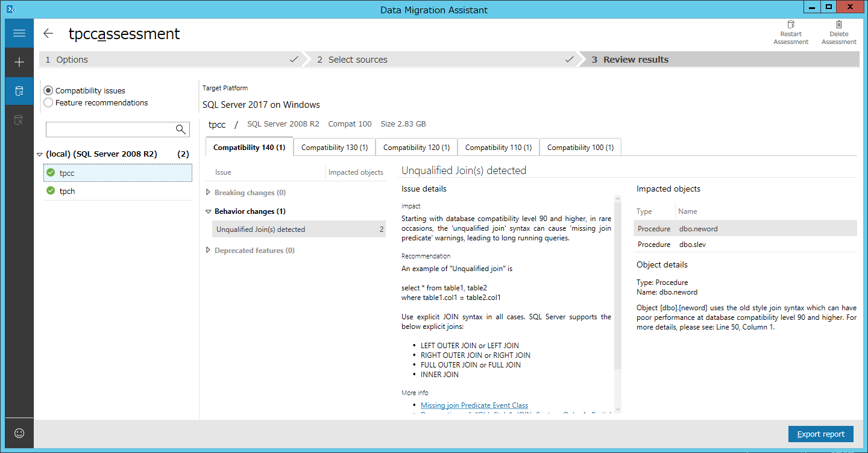
Task: Go to step 1 Options
Action: pos(171,59)
